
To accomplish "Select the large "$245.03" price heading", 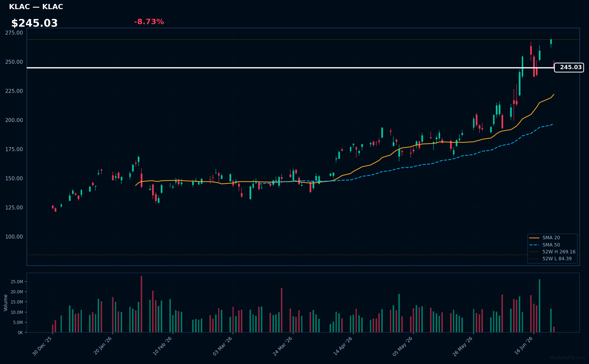I will pyautogui.click(x=34, y=23).
